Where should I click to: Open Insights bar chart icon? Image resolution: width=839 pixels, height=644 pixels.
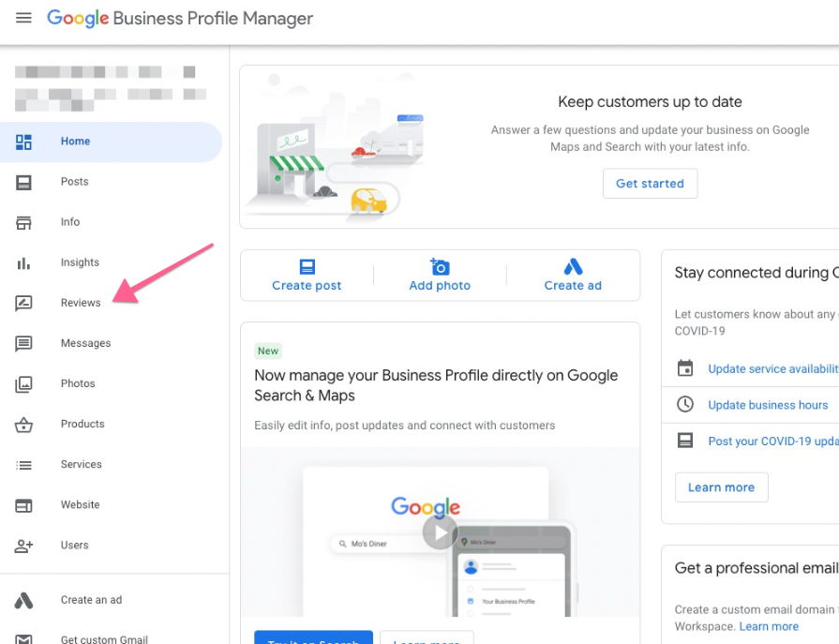(x=23, y=262)
